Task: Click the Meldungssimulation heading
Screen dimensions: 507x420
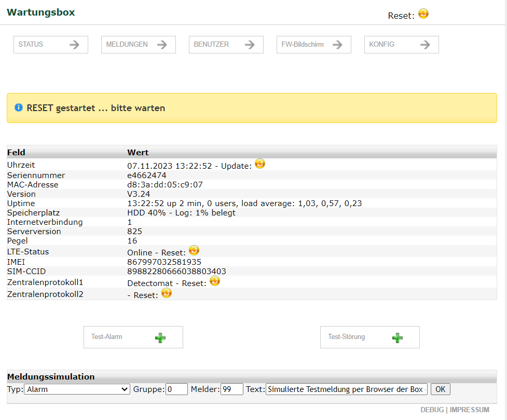Action: (51, 376)
